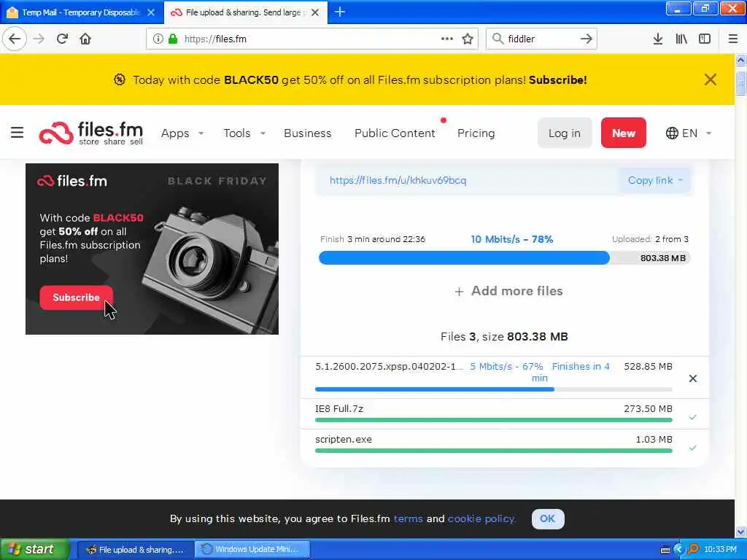Open the Firefox hamburger menu

point(733,39)
